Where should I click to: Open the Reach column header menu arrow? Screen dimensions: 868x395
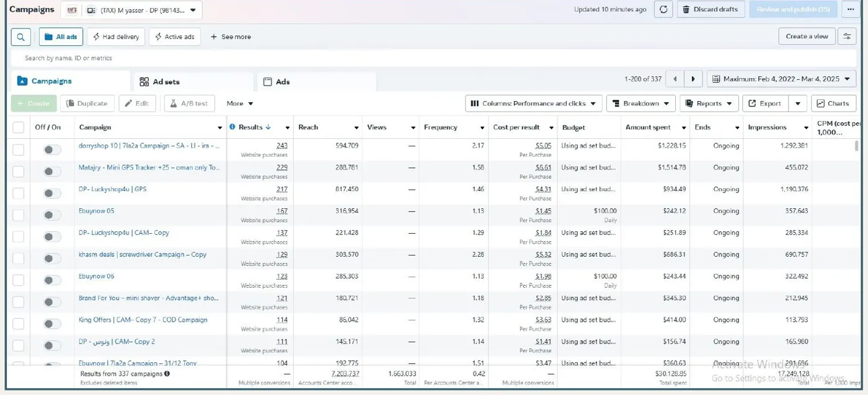356,128
